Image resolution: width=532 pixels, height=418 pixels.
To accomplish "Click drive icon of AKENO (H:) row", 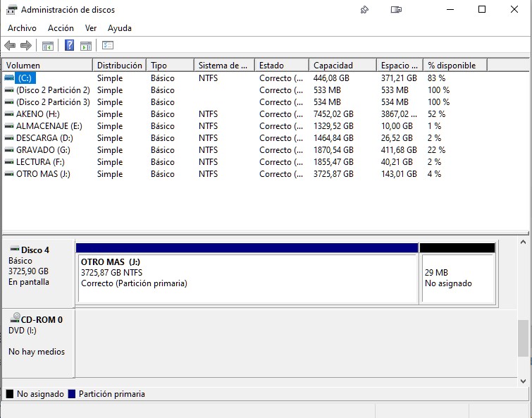I will coord(9,114).
